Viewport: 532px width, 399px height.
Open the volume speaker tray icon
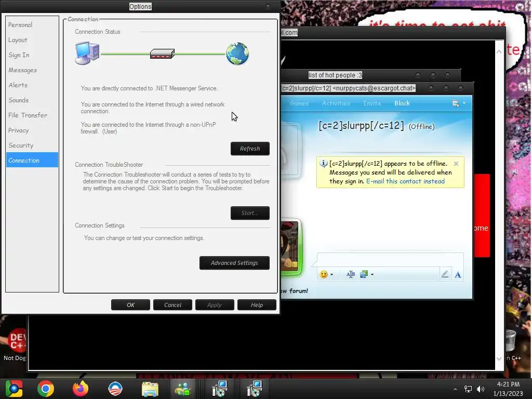(x=481, y=389)
